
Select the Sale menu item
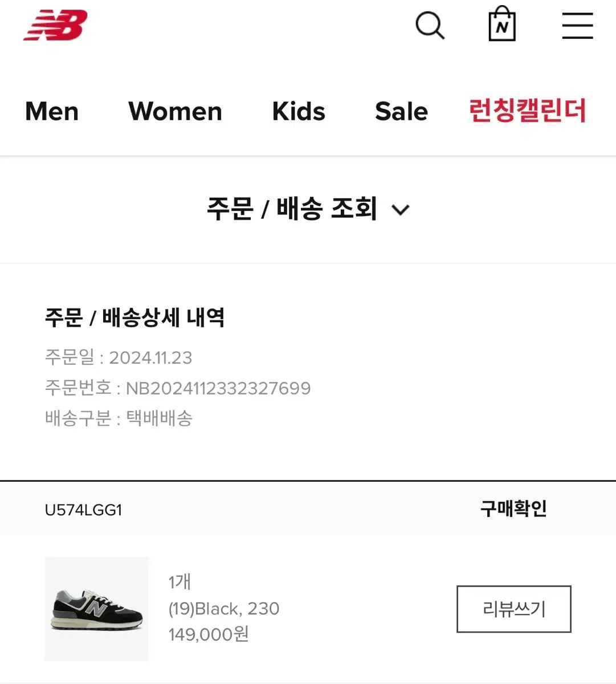[401, 111]
